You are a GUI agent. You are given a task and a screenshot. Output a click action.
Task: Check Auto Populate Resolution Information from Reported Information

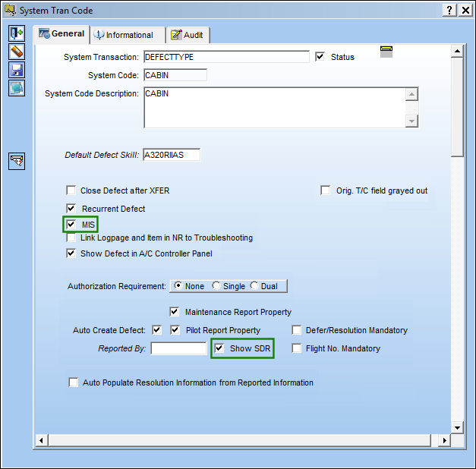coord(74,382)
